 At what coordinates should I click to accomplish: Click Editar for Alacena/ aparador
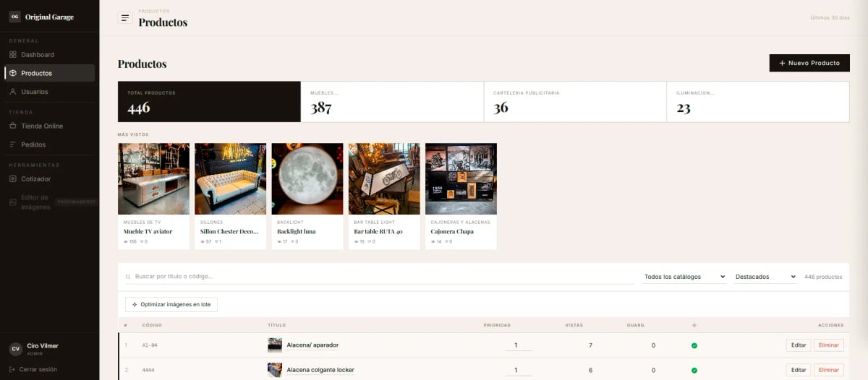click(799, 345)
